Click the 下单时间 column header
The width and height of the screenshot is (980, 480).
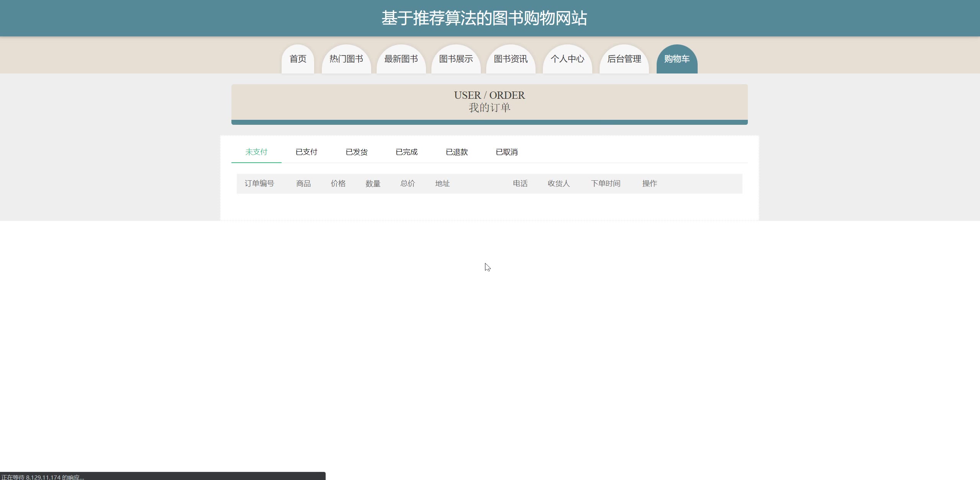tap(605, 183)
